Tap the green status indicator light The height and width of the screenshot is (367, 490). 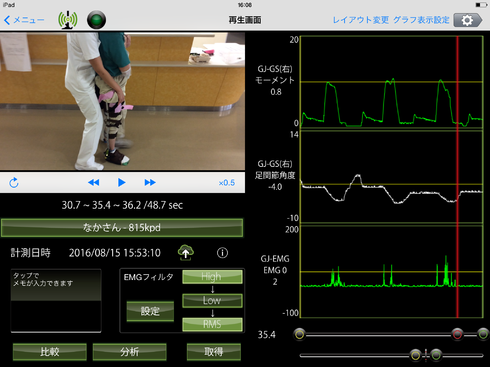(96, 20)
